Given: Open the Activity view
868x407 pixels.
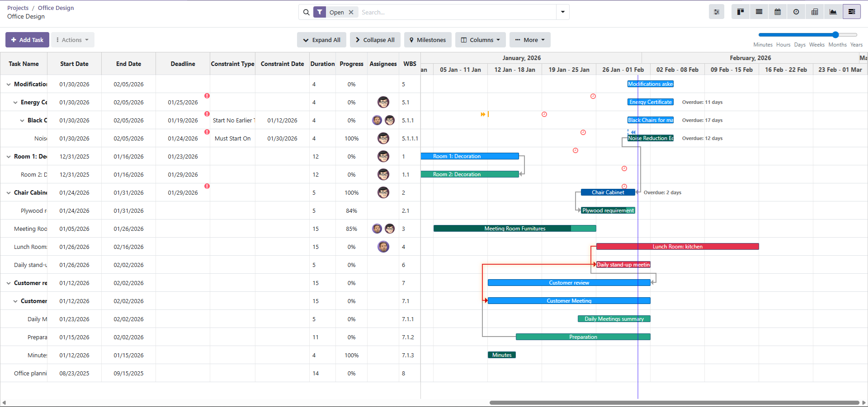Looking at the screenshot, I should (x=796, y=12).
